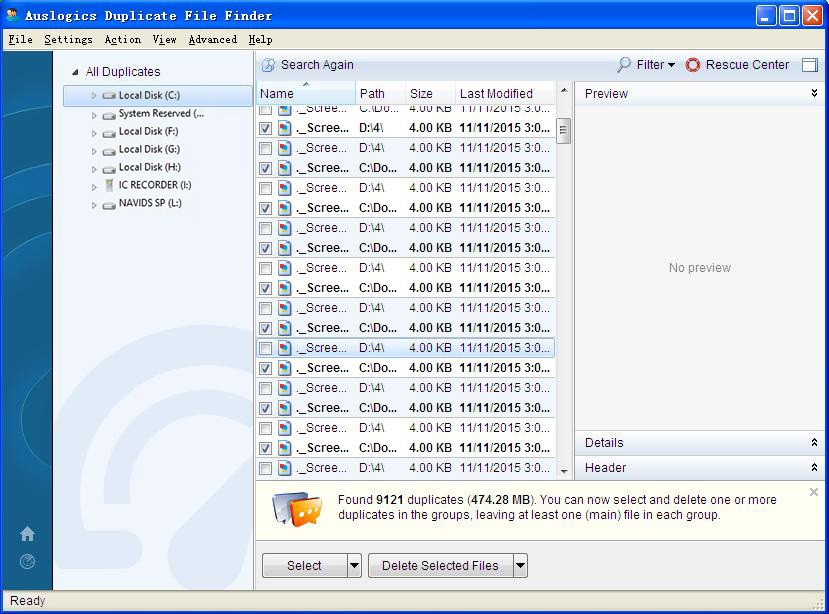
Task: Open the View menu
Action: [x=164, y=40]
